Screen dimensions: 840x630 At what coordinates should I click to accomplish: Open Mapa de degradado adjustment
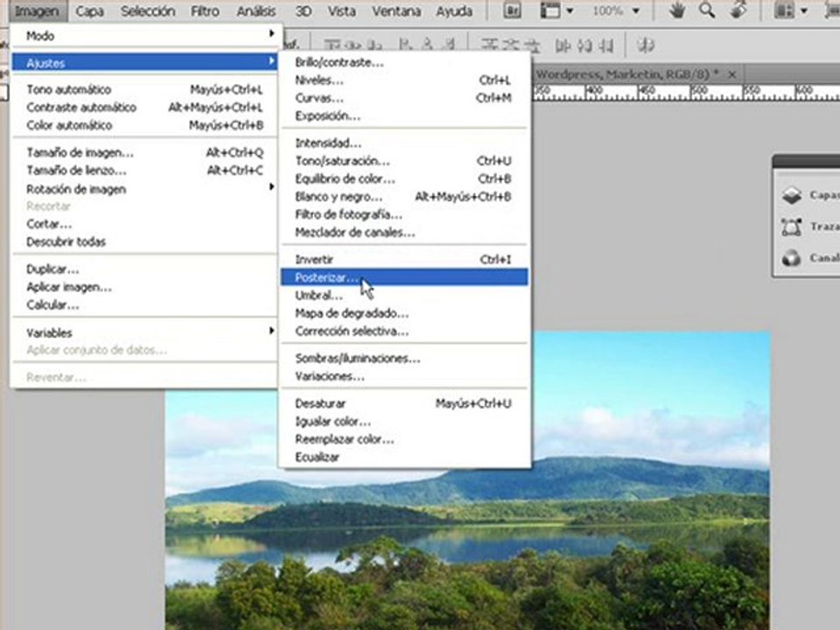coord(404,313)
